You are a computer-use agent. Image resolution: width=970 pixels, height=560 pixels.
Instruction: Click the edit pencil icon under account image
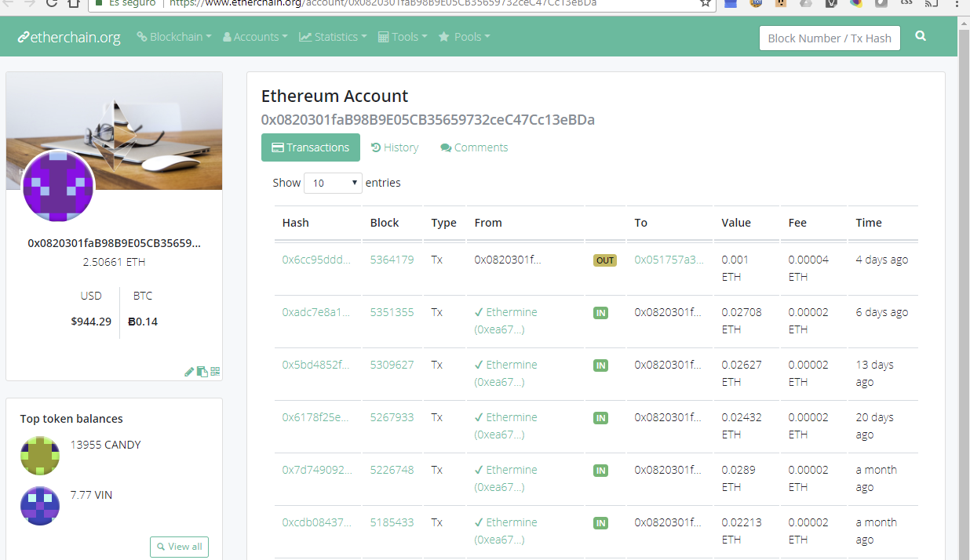tap(188, 371)
